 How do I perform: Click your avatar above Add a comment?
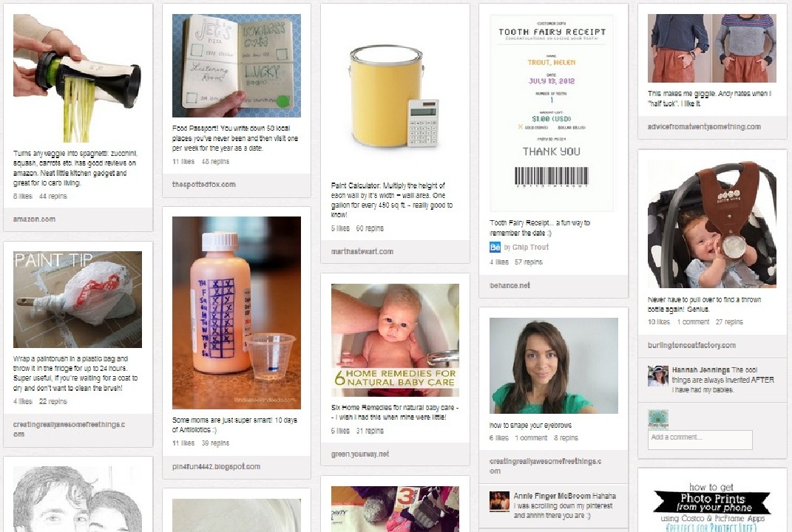(657, 420)
